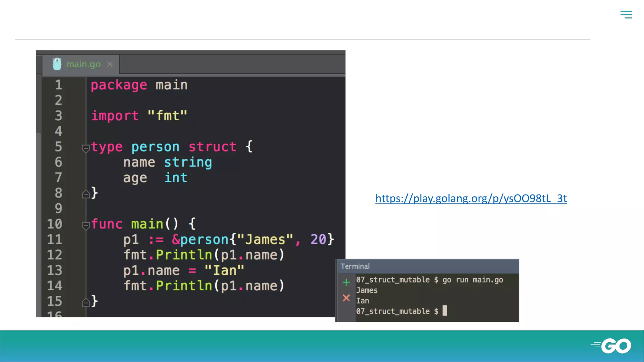Image resolution: width=644 pixels, height=362 pixels.
Task: Click 'go run main.go' command in terminal
Action: tap(473, 280)
